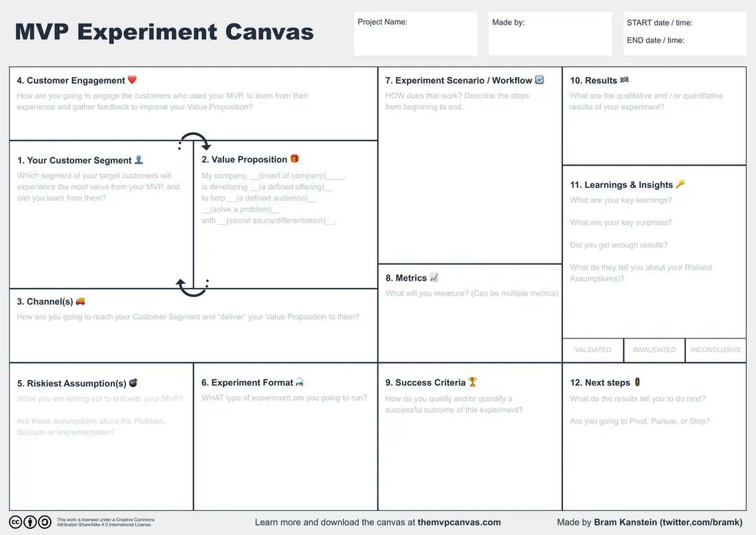Click the icon next to Experiment Format
Image resolution: width=756 pixels, height=535 pixels.
click(x=300, y=382)
